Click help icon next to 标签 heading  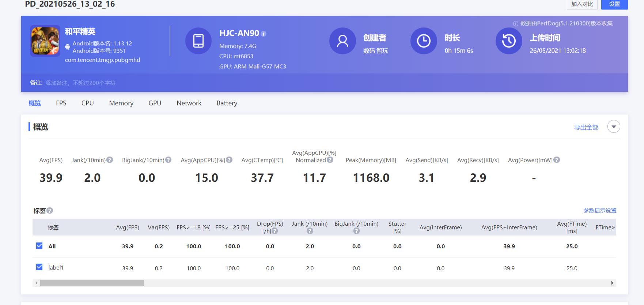tap(50, 211)
